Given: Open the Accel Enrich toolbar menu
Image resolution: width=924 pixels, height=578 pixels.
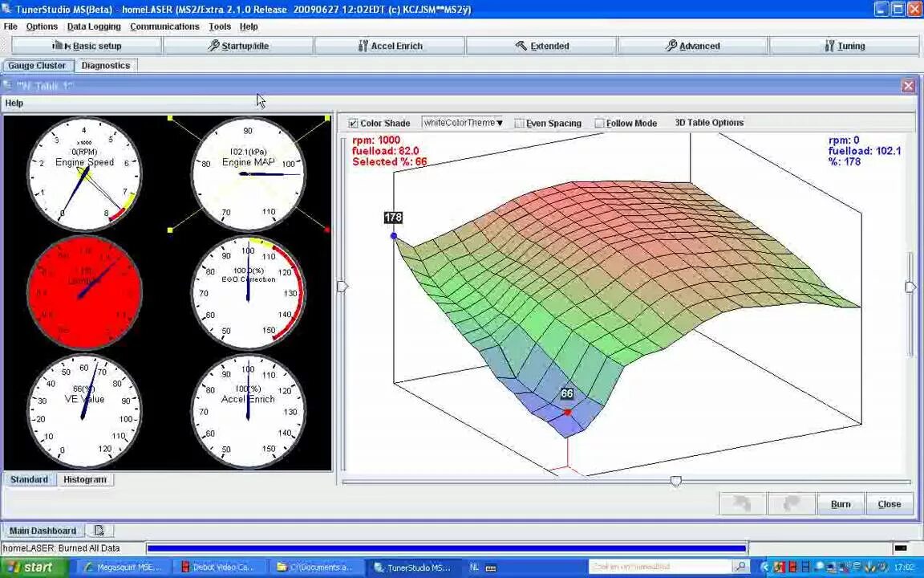Looking at the screenshot, I should pyautogui.click(x=390, y=46).
